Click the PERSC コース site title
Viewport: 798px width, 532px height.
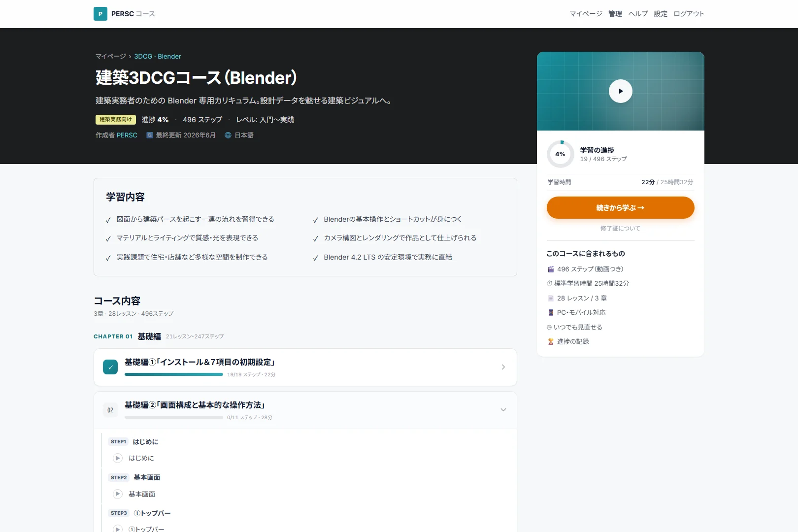point(133,14)
